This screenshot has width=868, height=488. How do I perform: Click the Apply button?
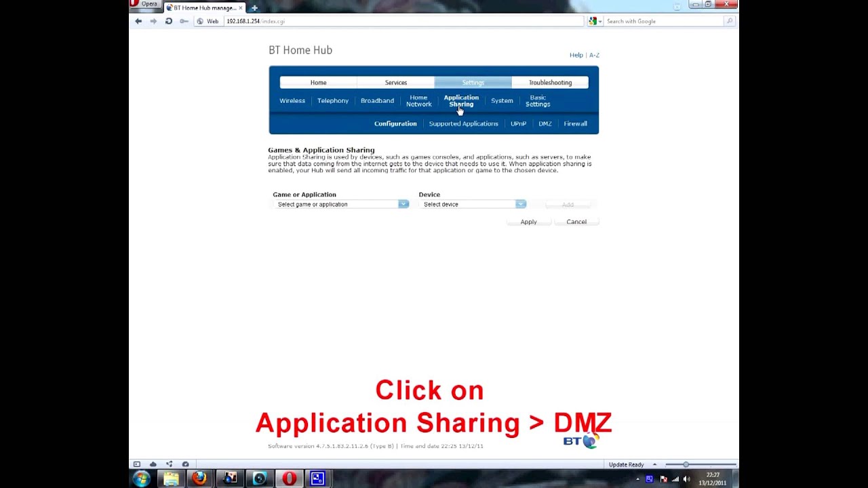[x=528, y=222]
